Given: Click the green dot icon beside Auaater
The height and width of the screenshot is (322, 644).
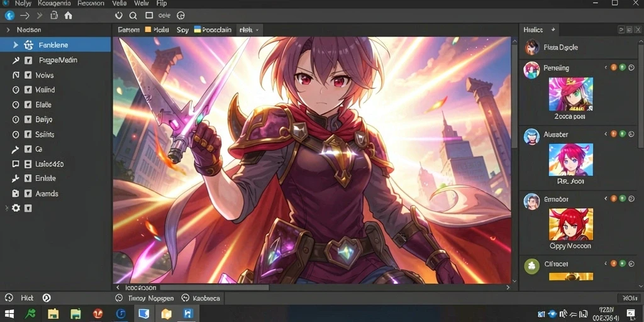Looking at the screenshot, I should point(623,134).
